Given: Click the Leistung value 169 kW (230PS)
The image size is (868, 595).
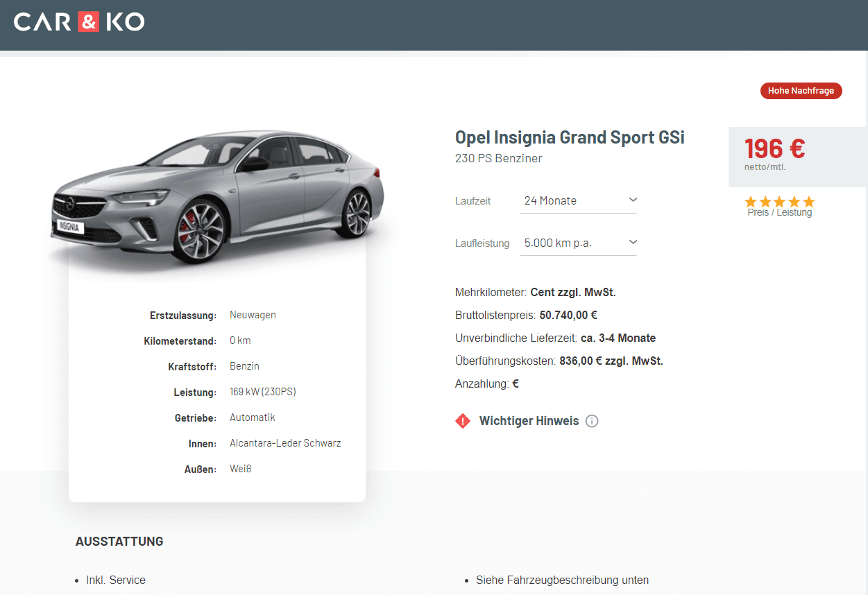Looking at the screenshot, I should coord(262,392).
